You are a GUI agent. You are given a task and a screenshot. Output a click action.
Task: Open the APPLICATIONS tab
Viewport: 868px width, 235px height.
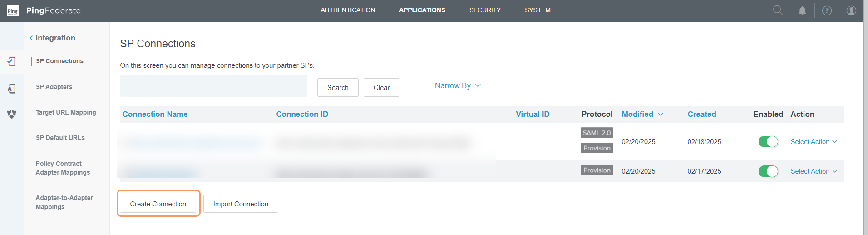422,10
